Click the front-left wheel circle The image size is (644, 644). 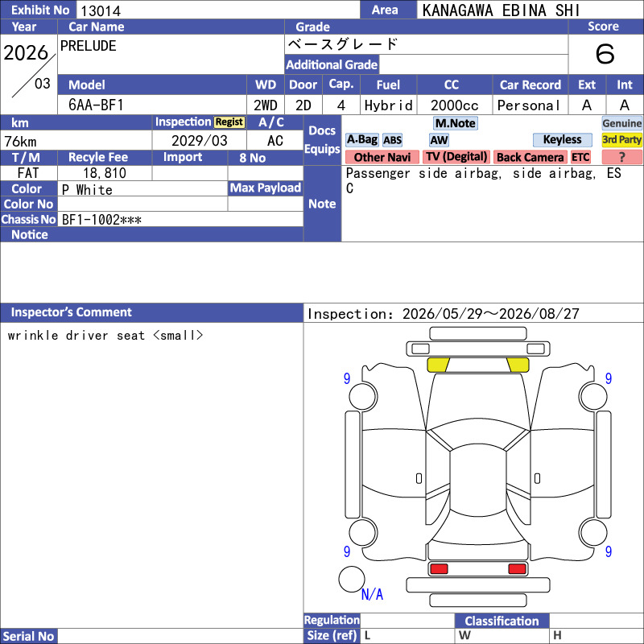[x=363, y=396]
